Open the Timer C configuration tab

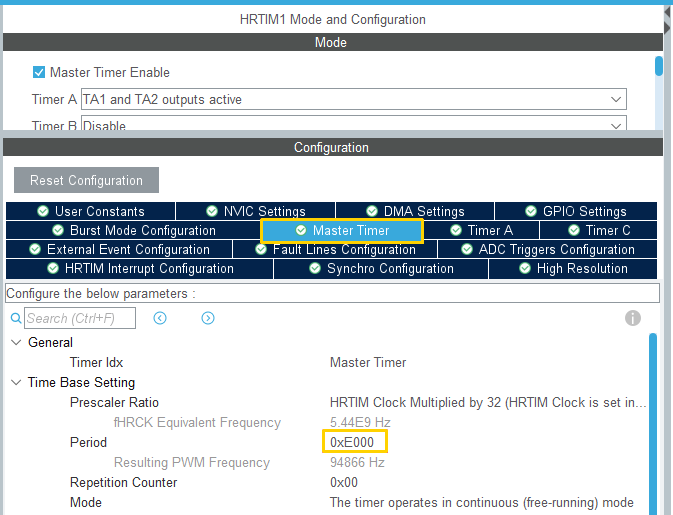599,230
